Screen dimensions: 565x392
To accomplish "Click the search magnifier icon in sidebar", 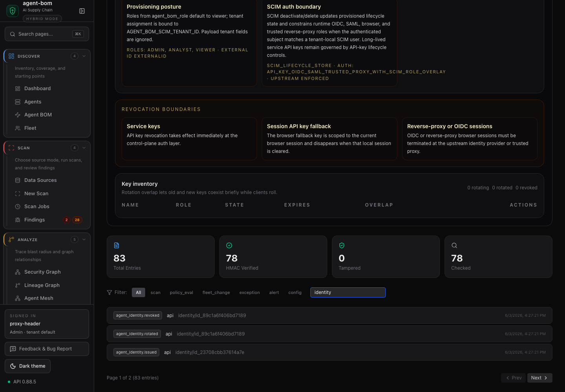I will coord(13,34).
